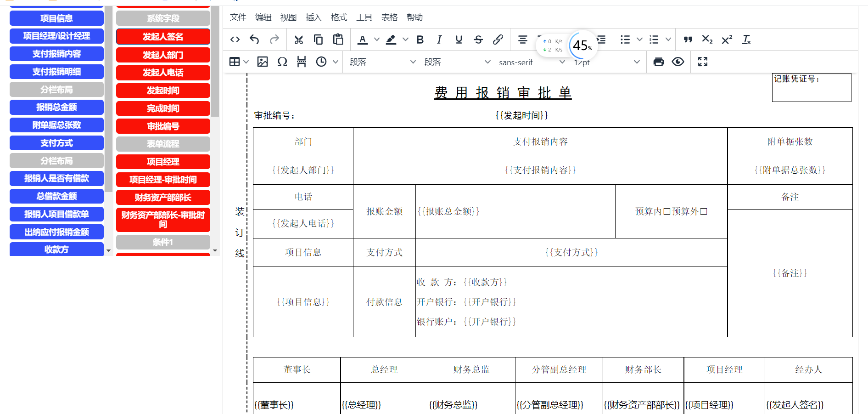
Task: Click the 发起人签名 system field button
Action: pos(163,37)
